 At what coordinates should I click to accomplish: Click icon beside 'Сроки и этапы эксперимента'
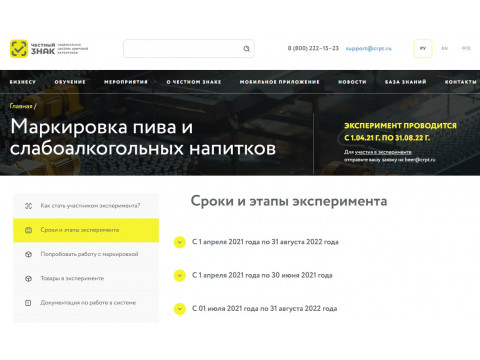29,230
